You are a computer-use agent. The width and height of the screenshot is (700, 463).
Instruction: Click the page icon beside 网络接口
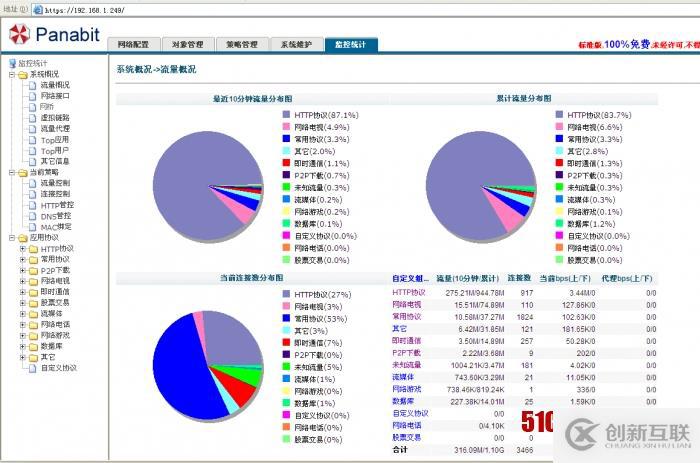[x=33, y=96]
